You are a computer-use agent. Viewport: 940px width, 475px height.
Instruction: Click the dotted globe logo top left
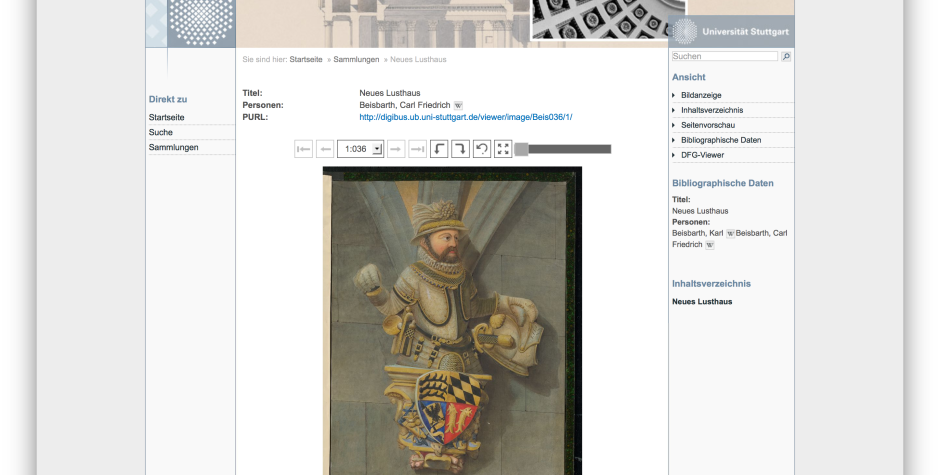pos(201,22)
